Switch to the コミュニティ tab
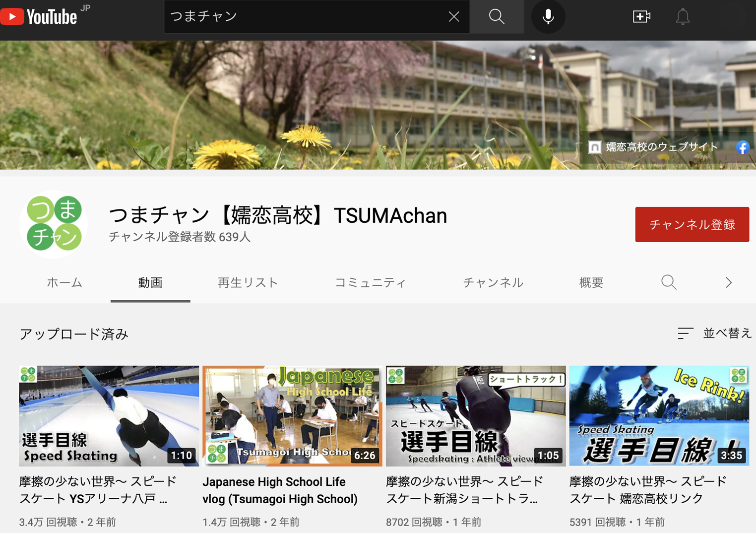756x533 pixels. coord(371,282)
